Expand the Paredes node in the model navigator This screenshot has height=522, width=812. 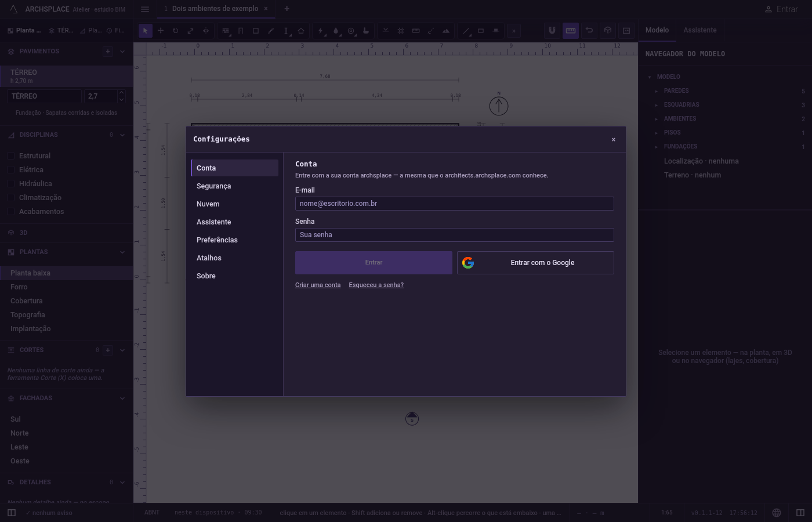[657, 91]
